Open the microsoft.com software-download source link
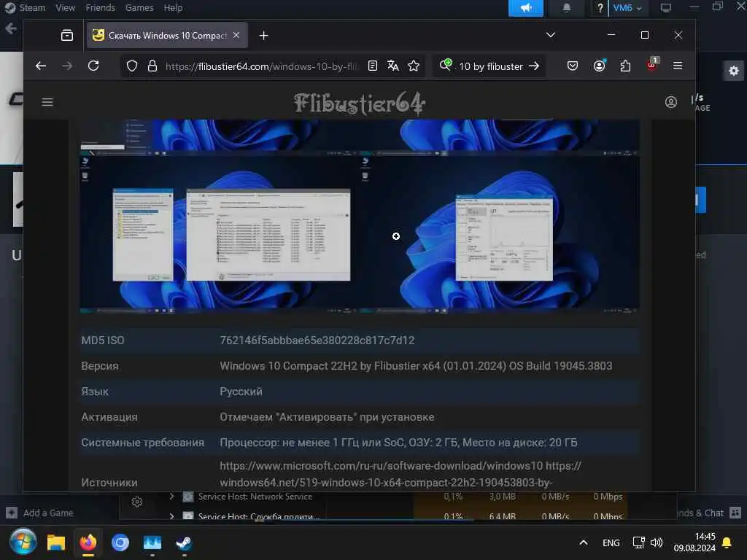 (381, 466)
